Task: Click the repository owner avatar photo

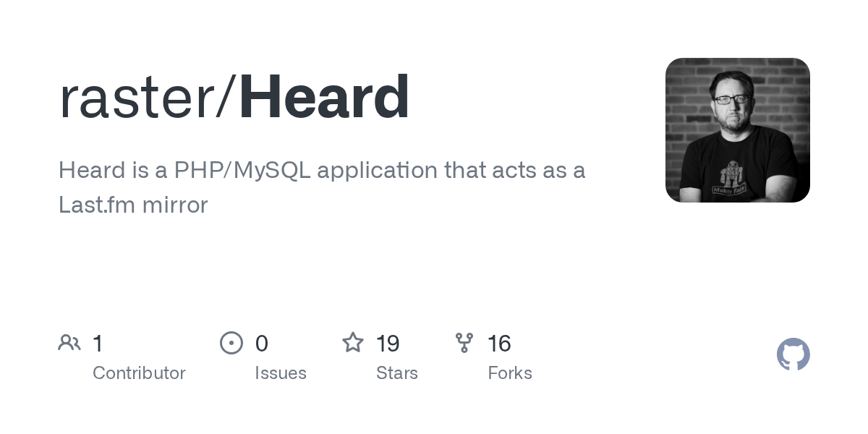Action: [738, 130]
